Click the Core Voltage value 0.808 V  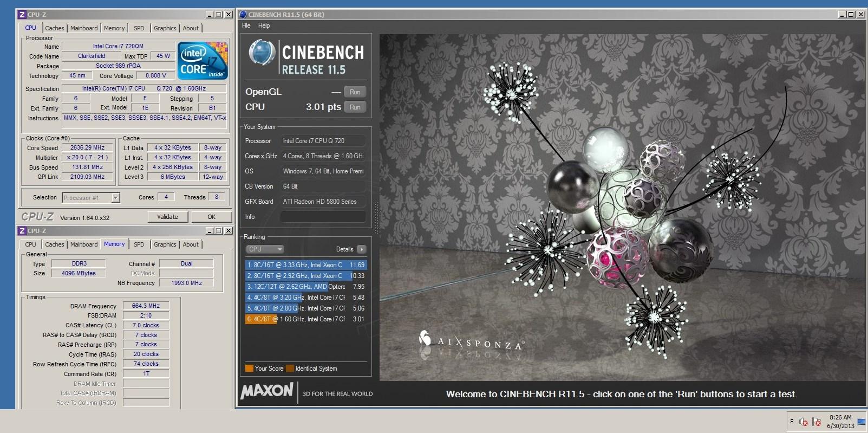[x=156, y=75]
